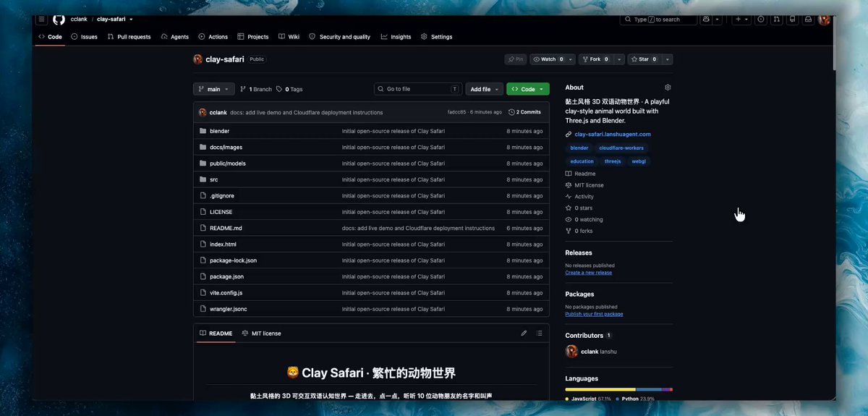The height and width of the screenshot is (416, 868).
Task: Expand the Star lists dropdown arrow
Action: pyautogui.click(x=668, y=59)
